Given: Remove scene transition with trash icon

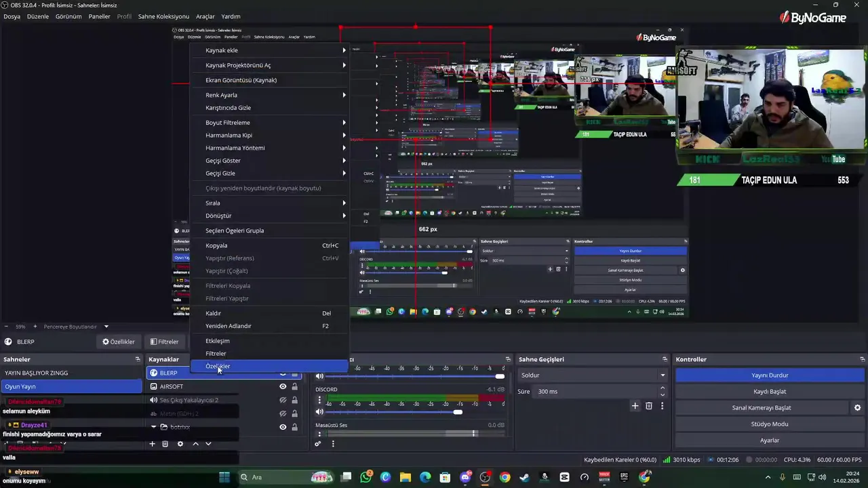Looking at the screenshot, I should (649, 406).
